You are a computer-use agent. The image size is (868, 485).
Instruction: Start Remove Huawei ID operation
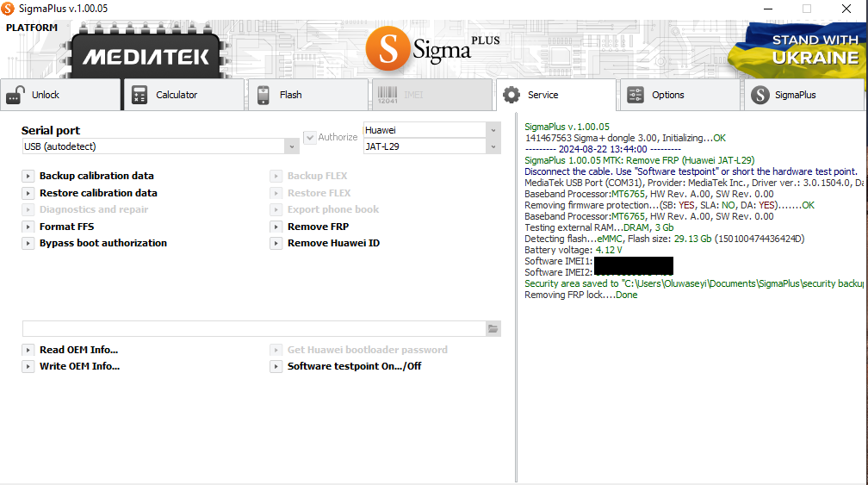pyautogui.click(x=333, y=243)
